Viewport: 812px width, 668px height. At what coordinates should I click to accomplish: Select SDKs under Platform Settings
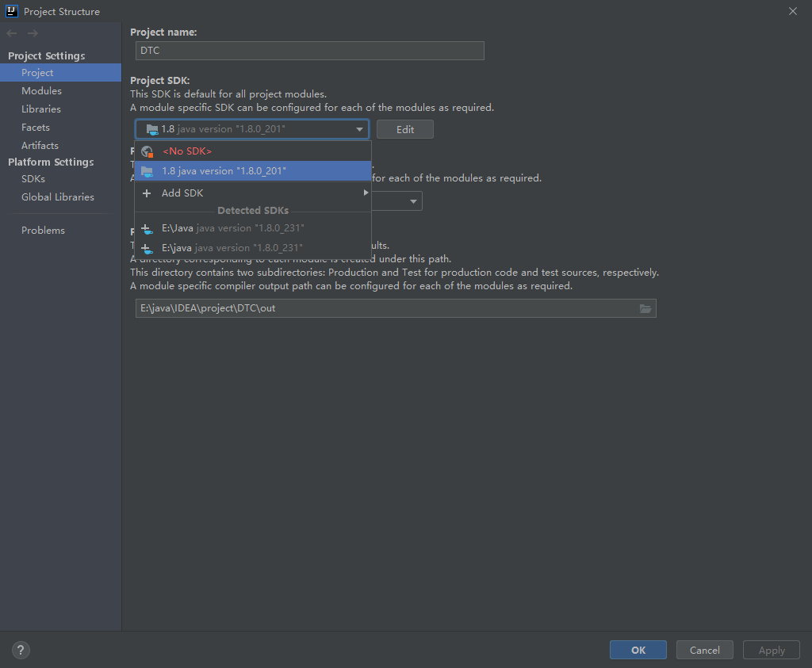point(33,178)
